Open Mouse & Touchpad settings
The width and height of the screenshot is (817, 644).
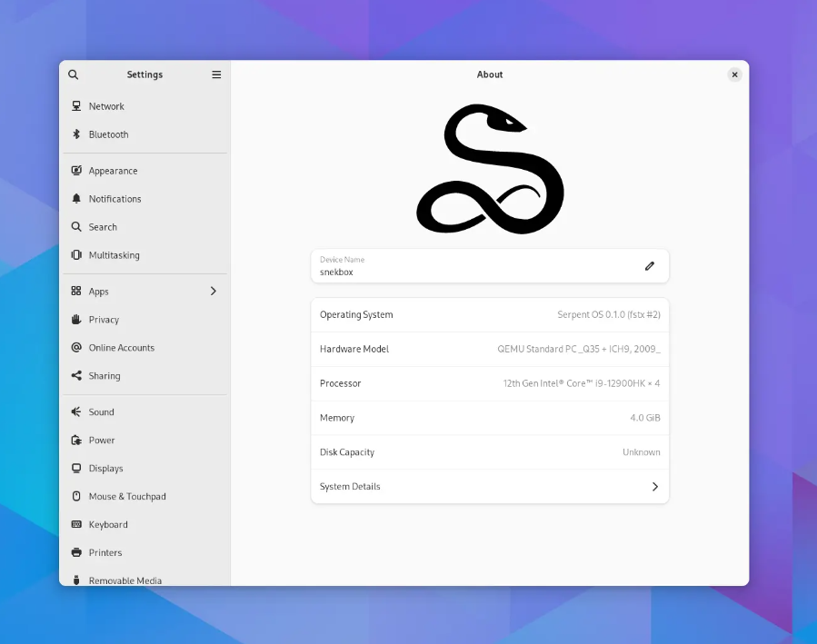[144, 496]
